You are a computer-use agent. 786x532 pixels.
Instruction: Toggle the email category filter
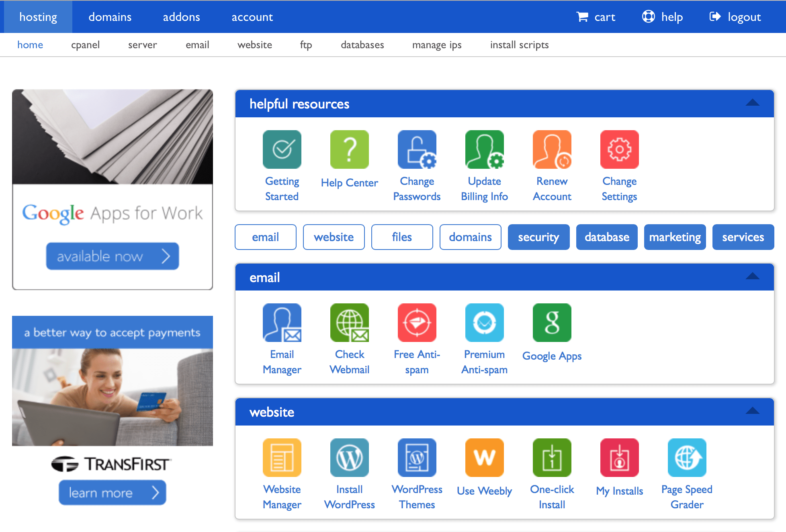click(x=265, y=237)
